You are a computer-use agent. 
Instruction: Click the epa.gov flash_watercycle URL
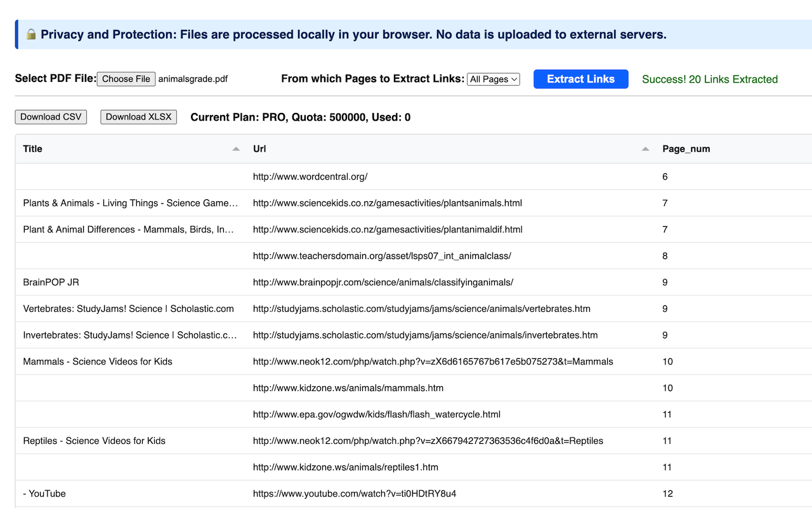pos(376,414)
